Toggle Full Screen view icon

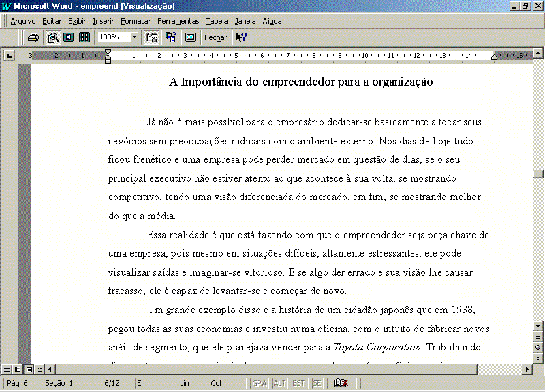pos(191,37)
